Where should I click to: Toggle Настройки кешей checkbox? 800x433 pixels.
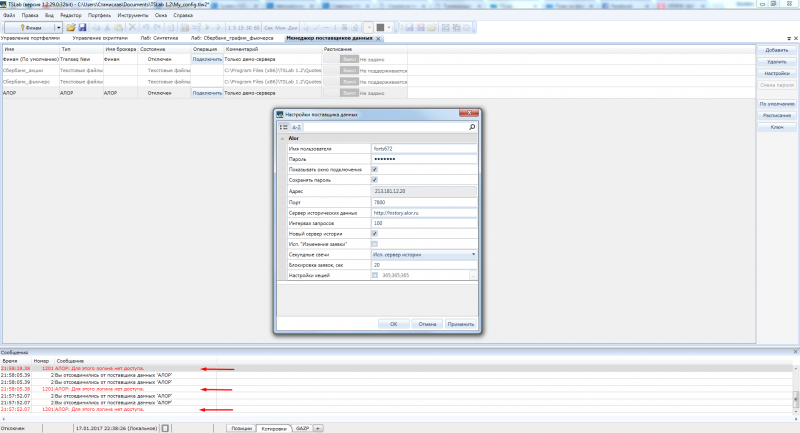click(x=375, y=275)
